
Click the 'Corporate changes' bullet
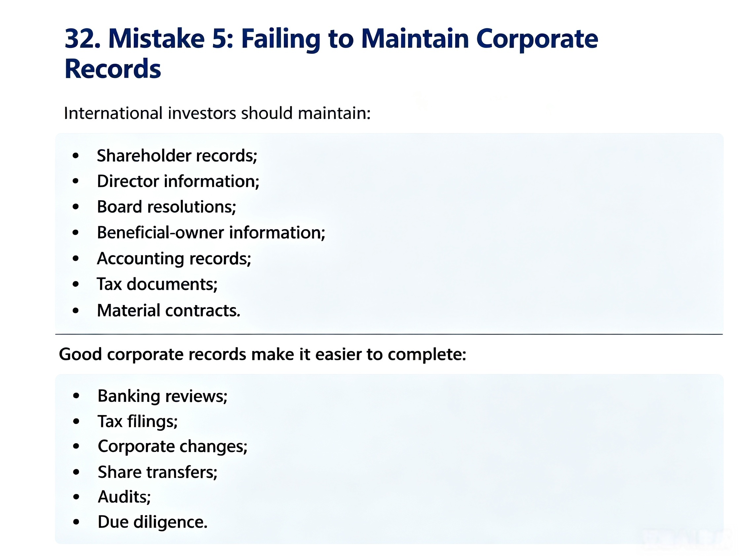[172, 447]
